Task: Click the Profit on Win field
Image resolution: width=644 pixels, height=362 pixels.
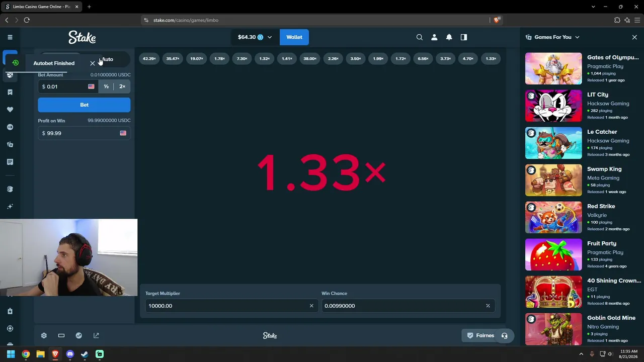Action: pyautogui.click(x=84, y=133)
